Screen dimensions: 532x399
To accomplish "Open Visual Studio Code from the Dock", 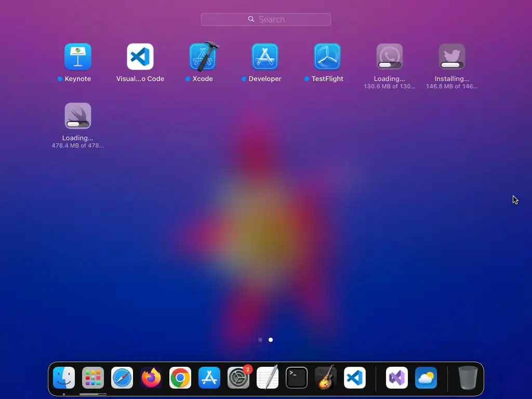I will coord(355,378).
